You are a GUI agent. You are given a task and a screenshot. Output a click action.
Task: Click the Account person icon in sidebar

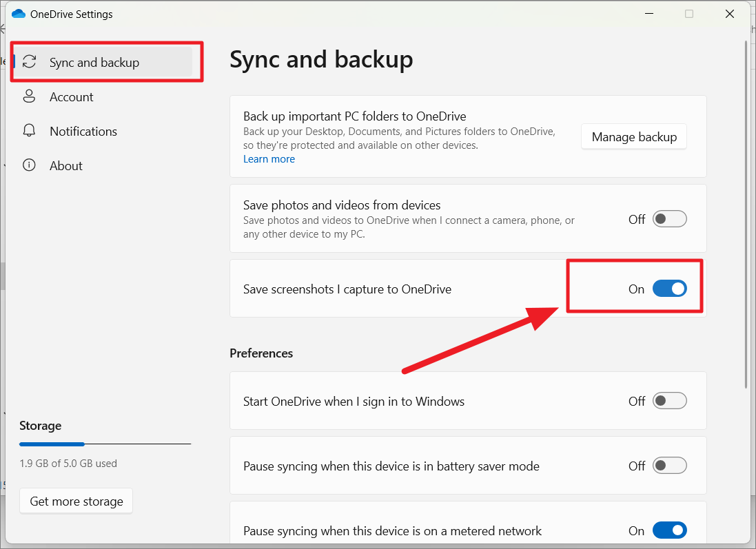tap(29, 96)
